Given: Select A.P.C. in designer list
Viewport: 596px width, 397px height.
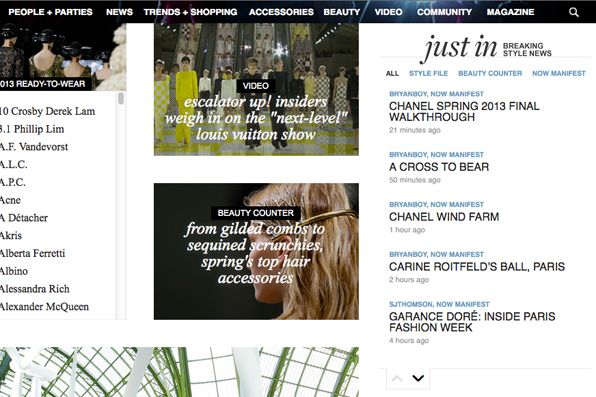Looking at the screenshot, I should tap(13, 183).
